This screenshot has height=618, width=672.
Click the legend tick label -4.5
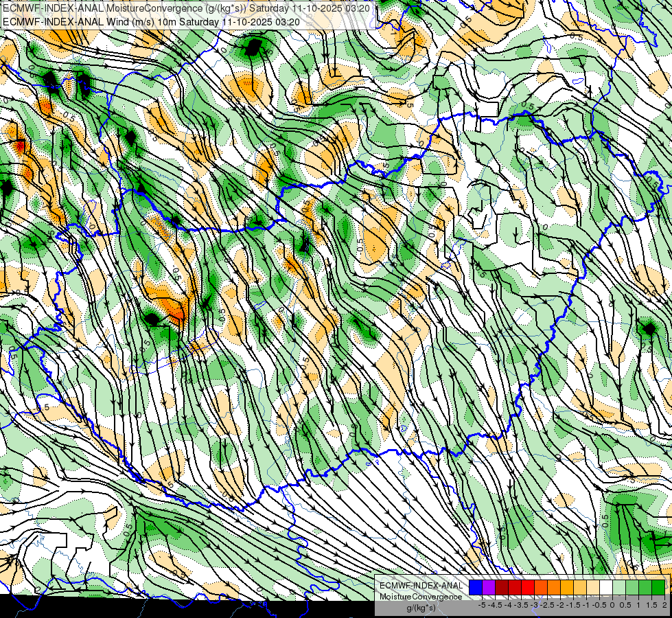point(495,605)
